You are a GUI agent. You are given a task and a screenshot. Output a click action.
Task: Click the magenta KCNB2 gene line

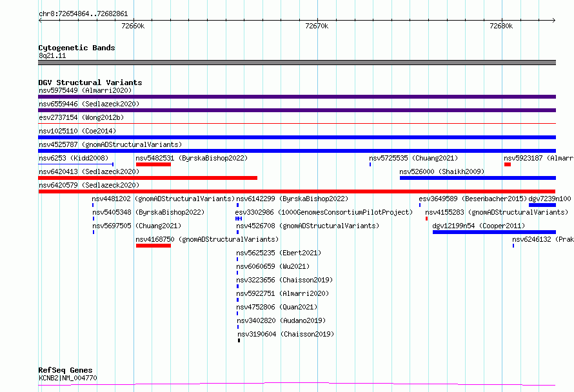(297, 384)
